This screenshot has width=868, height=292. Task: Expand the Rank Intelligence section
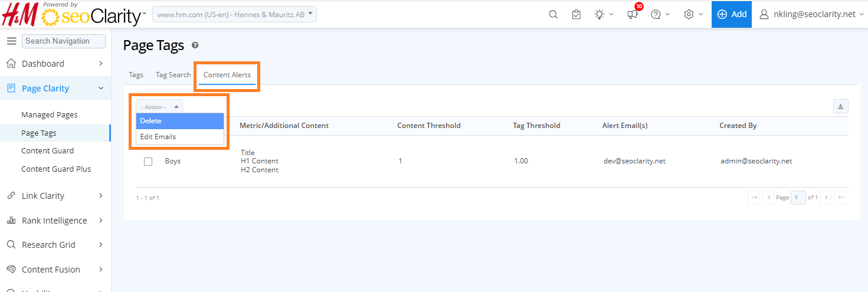[55, 221]
